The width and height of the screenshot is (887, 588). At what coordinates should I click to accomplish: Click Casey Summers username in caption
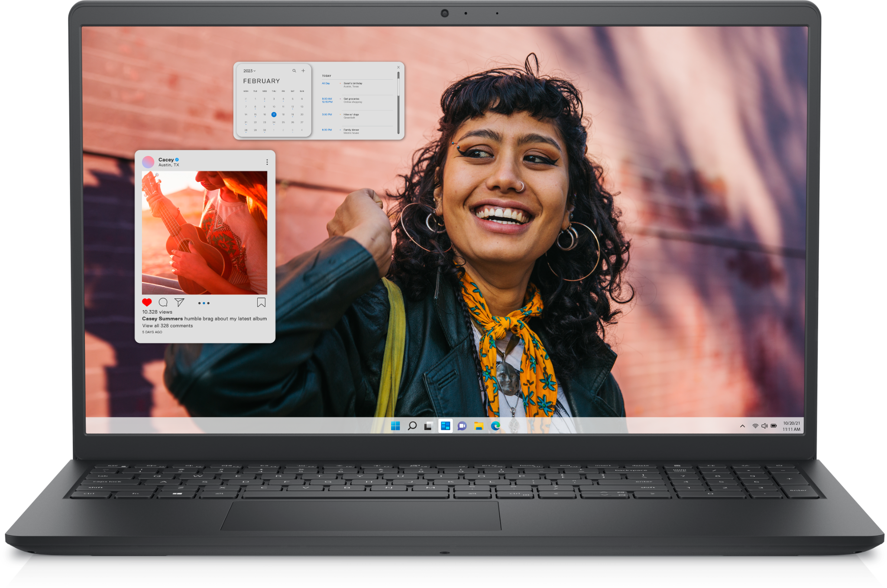coord(162,319)
